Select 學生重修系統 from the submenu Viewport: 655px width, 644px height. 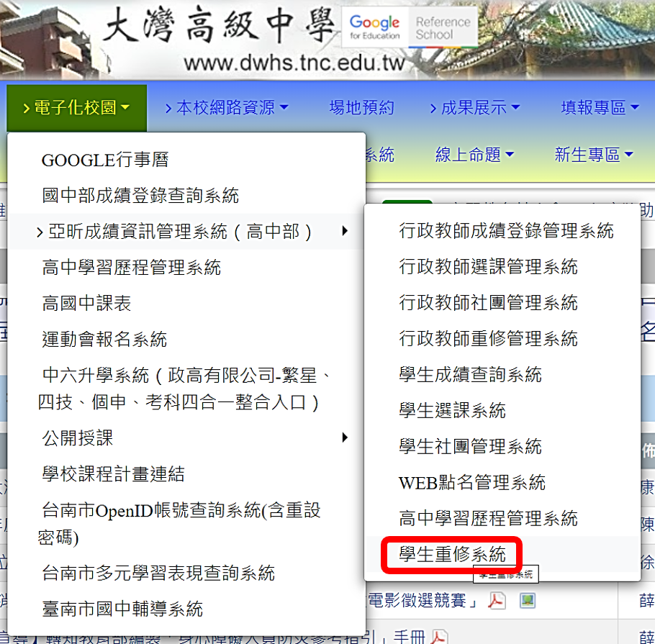pyautogui.click(x=453, y=554)
